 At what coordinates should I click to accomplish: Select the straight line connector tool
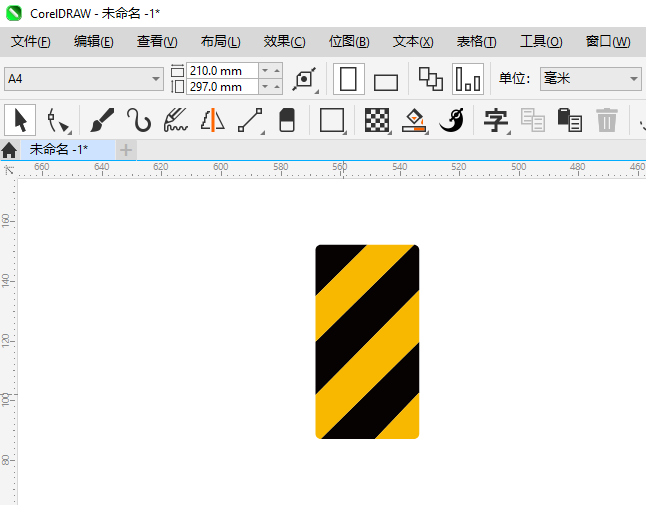pos(250,120)
